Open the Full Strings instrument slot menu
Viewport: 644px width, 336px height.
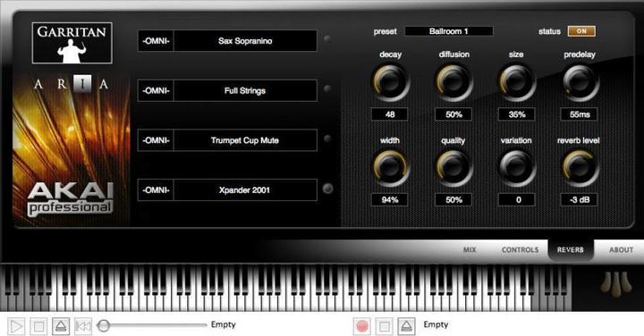point(245,90)
